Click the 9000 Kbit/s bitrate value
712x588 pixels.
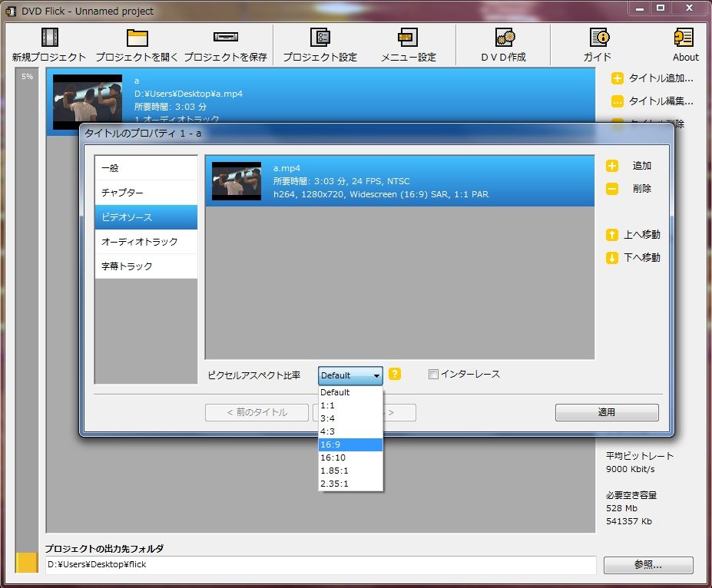631,469
